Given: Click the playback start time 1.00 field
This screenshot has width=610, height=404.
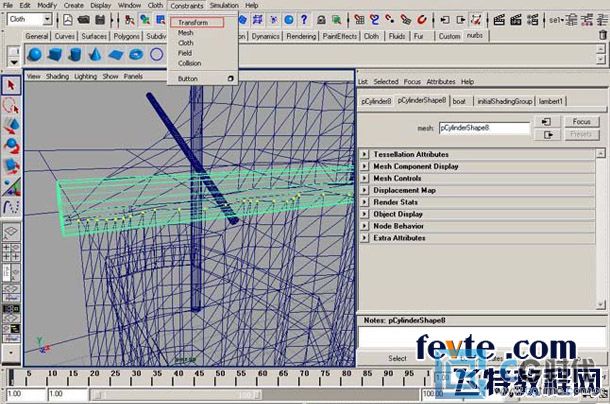Looking at the screenshot, I should (67, 394).
